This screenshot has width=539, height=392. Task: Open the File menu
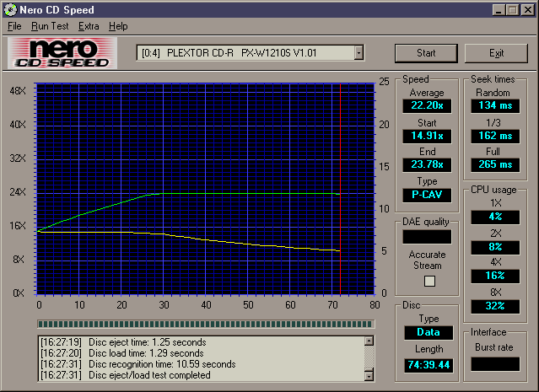(14, 26)
